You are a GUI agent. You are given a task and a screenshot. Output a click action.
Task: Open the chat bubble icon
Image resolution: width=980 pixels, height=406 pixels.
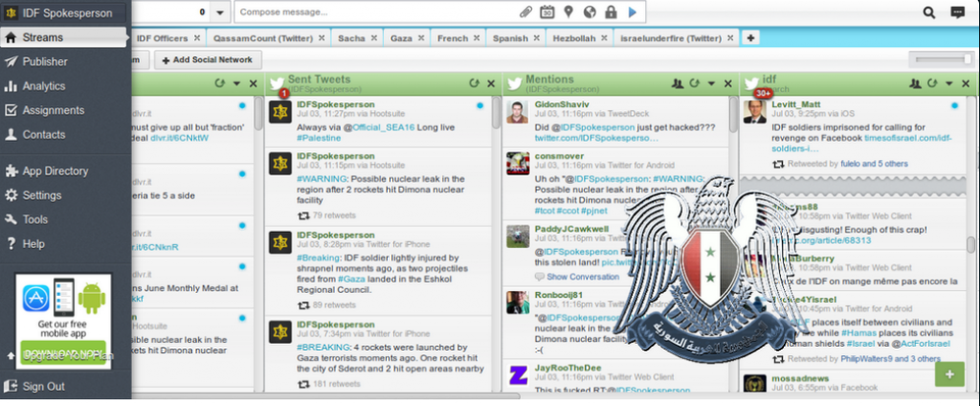957,11
